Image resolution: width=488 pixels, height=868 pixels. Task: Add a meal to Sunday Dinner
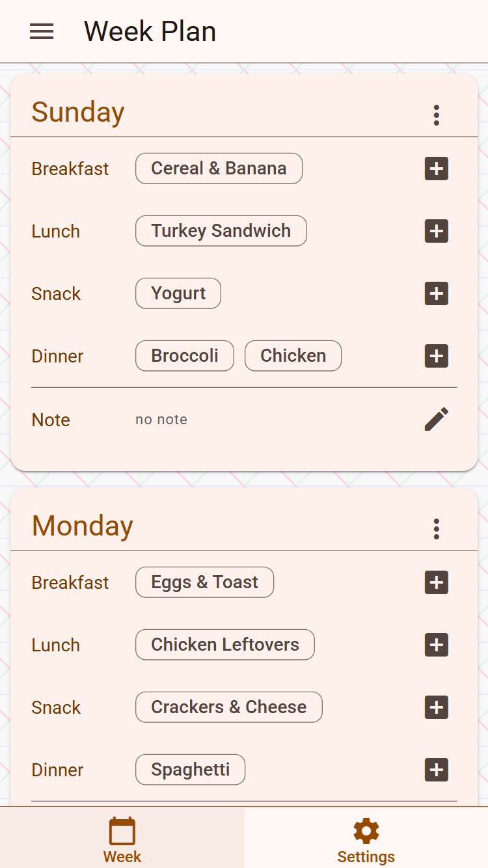pyautogui.click(x=436, y=356)
